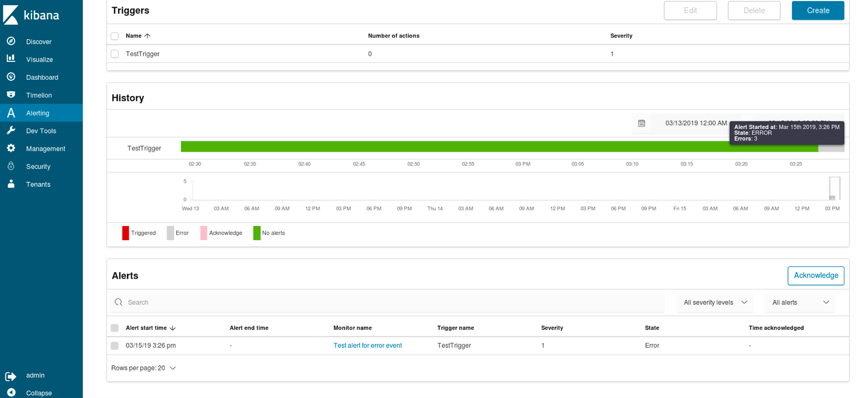Screen dimensions: 868x398
Task: Click Time acknowledged column header
Action: [x=776, y=328]
